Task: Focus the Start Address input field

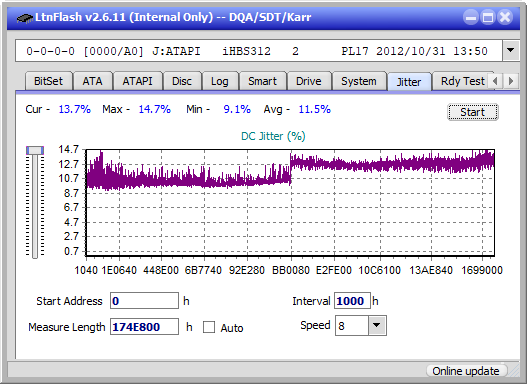Action: tap(145, 301)
